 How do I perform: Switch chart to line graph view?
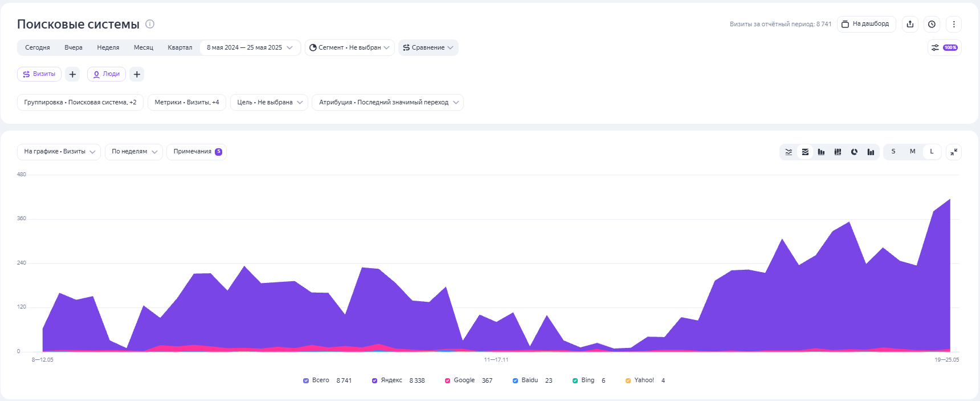[789, 152]
